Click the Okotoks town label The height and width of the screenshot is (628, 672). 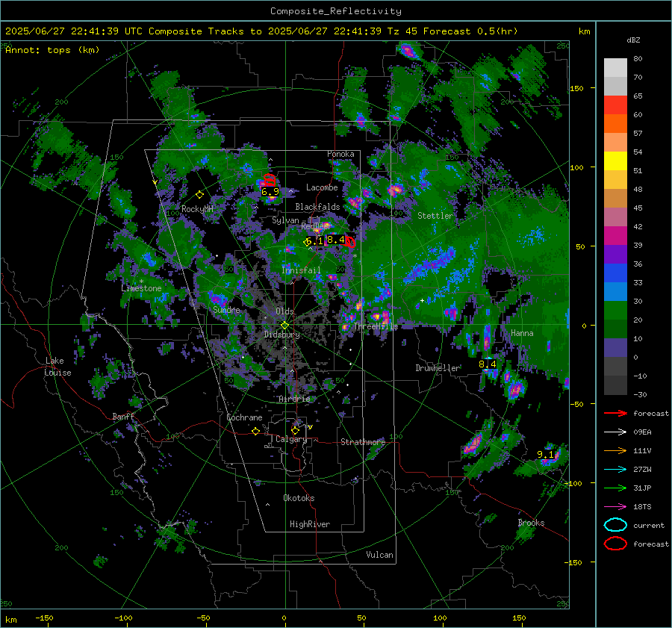point(299,498)
